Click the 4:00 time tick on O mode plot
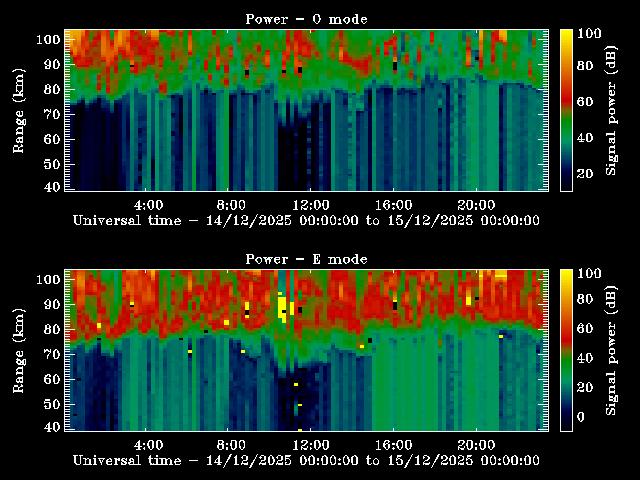 coord(148,204)
